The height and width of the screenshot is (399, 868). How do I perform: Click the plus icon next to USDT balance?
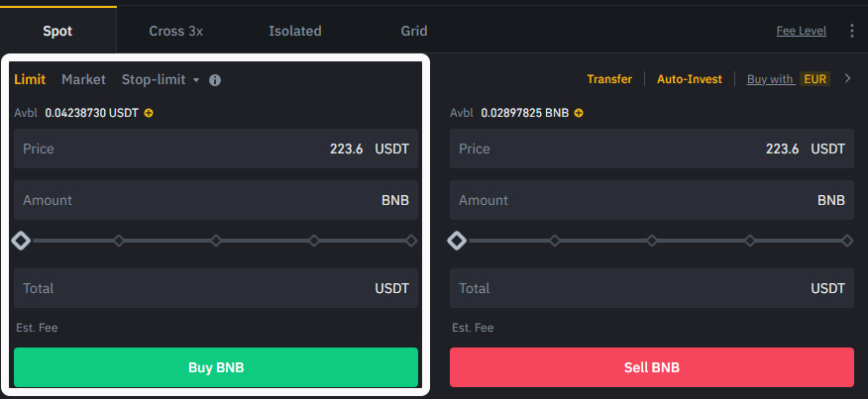tap(149, 113)
